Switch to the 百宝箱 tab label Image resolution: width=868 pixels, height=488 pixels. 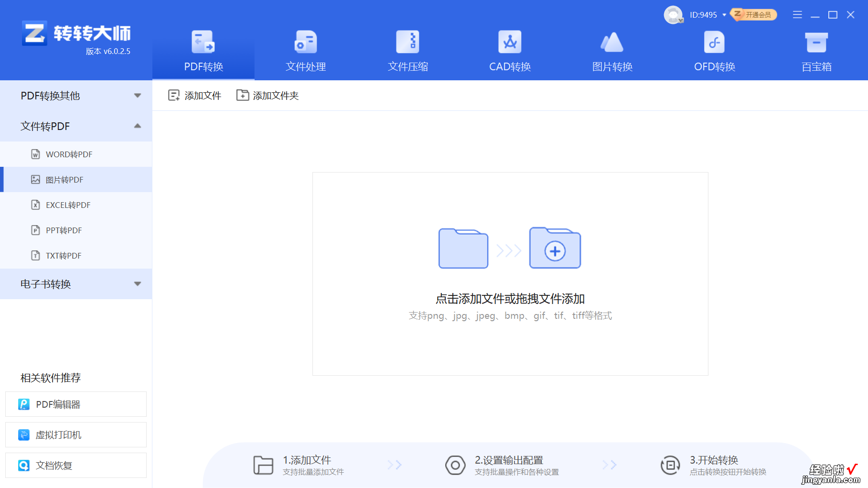coord(816,66)
